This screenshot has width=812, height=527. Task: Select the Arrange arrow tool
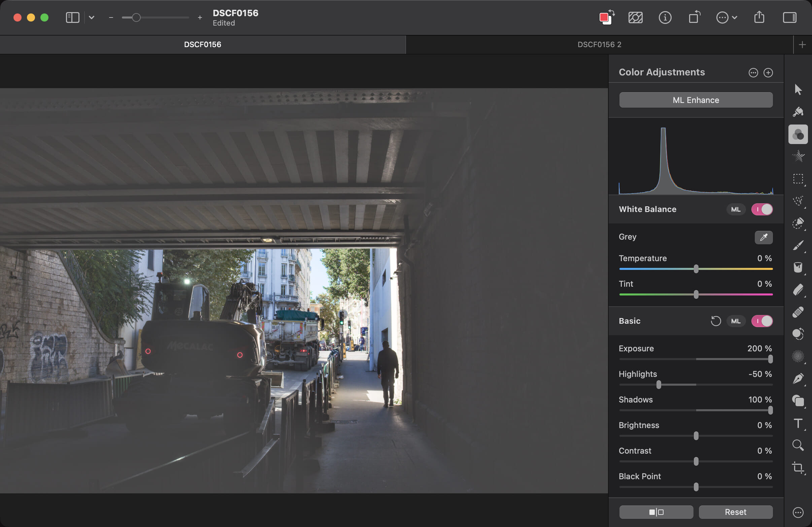(798, 90)
